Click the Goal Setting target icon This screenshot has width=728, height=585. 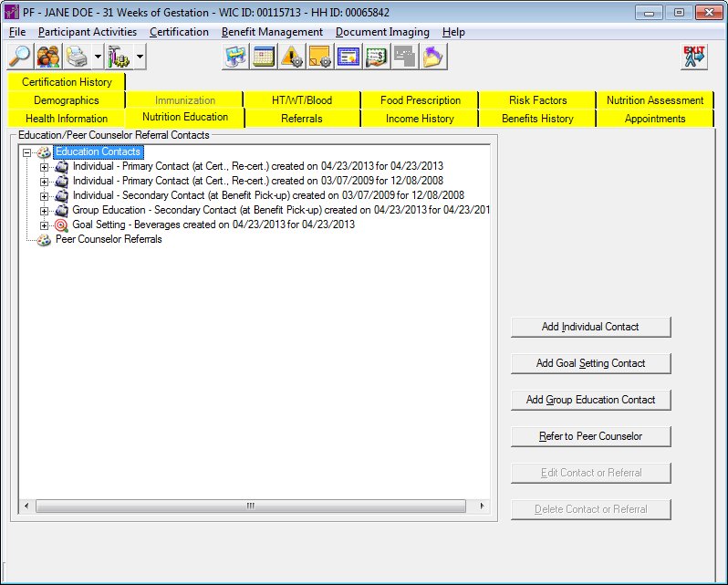tap(61, 225)
